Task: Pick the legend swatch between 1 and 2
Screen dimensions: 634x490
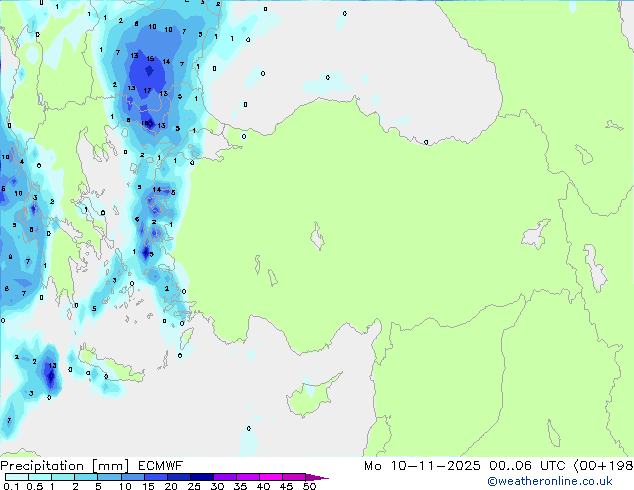Action: [63, 477]
